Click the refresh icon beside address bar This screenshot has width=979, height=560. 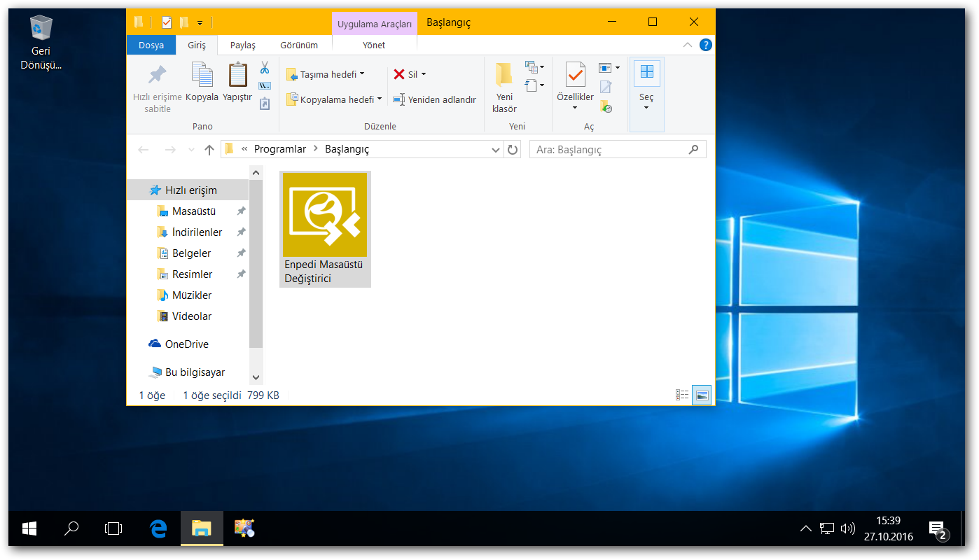(513, 149)
